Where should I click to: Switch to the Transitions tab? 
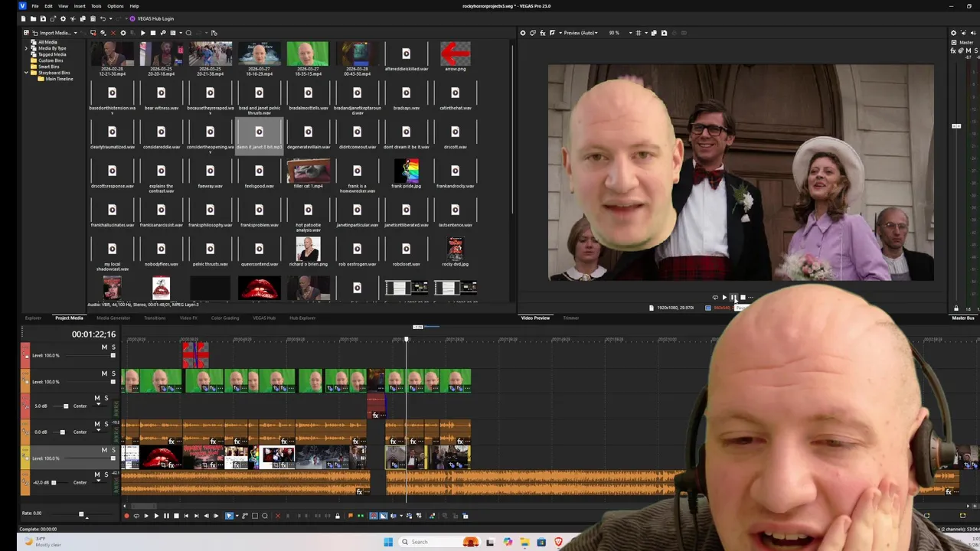pos(155,318)
